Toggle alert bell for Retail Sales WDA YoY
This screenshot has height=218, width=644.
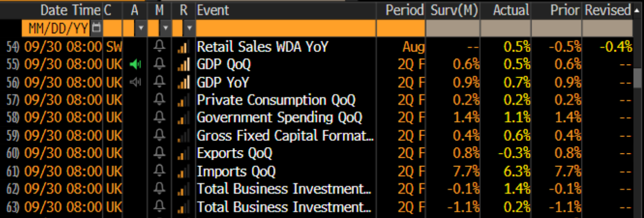pyautogui.click(x=159, y=47)
